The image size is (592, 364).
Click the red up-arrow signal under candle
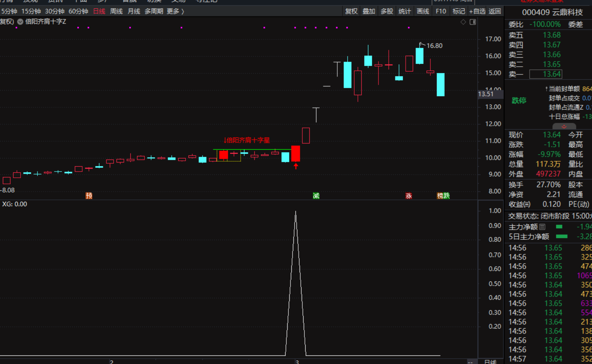tap(296, 166)
